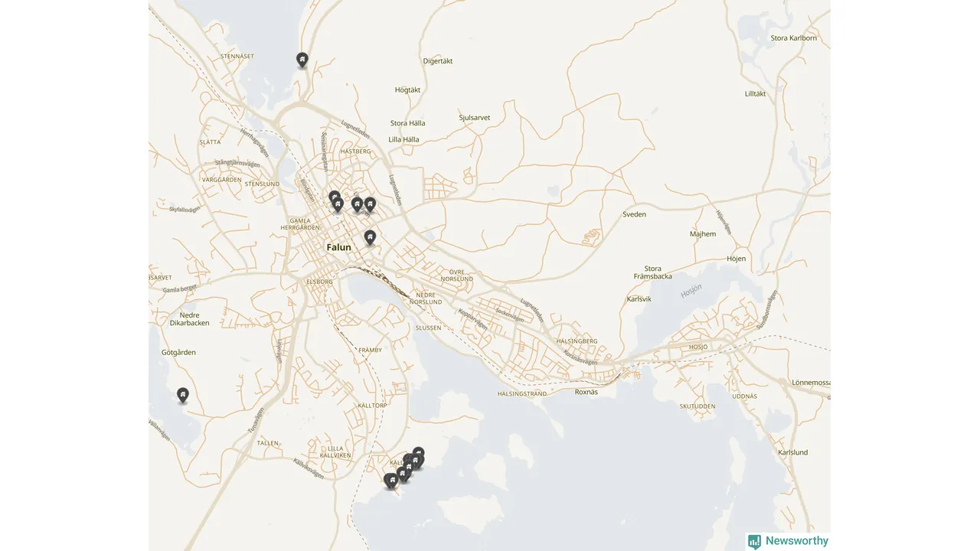980x551 pixels.
Task: Select the Hälsingberg district label
Action: [x=577, y=341]
